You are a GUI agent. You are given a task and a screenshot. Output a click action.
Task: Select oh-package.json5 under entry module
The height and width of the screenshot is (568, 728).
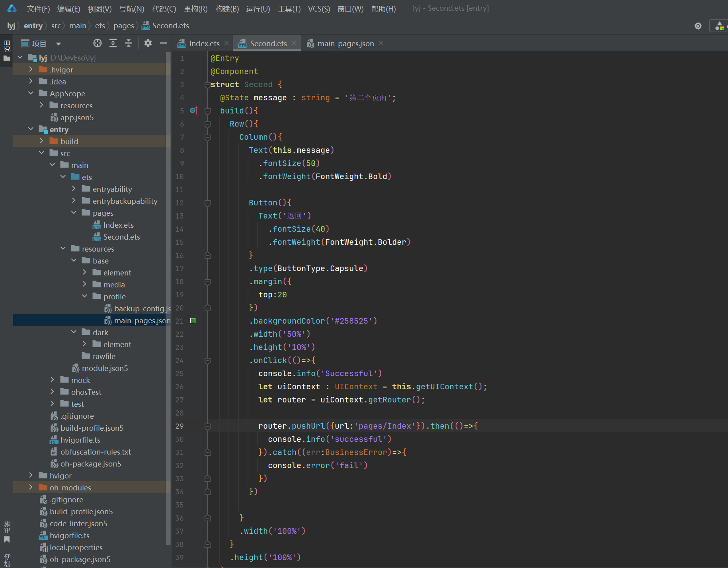pos(91,464)
